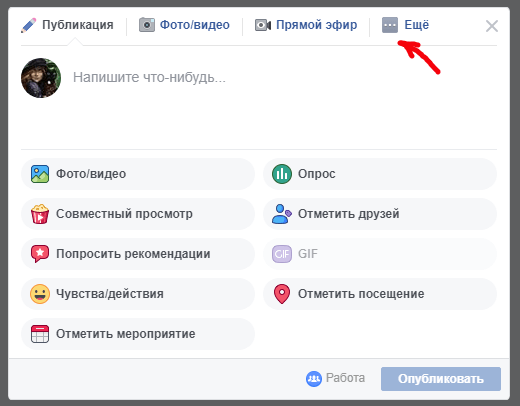The height and width of the screenshot is (406, 520).
Task: Open the Фото/видео tab at top
Action: (x=184, y=25)
